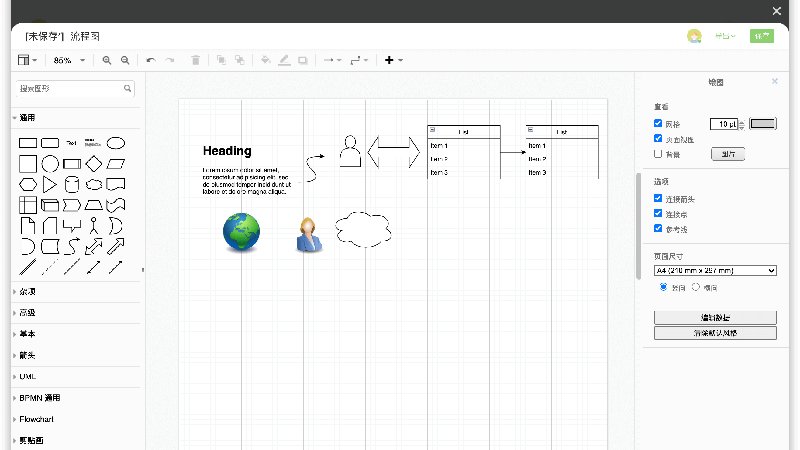Adjust the grid size stepper arrows
This screenshot has height=450, width=800.
coord(742,124)
